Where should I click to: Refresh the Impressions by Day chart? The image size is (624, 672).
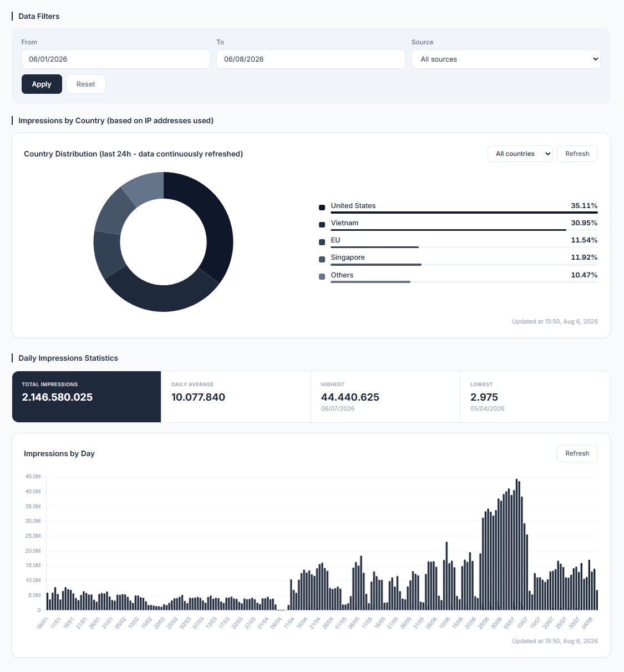click(x=577, y=453)
